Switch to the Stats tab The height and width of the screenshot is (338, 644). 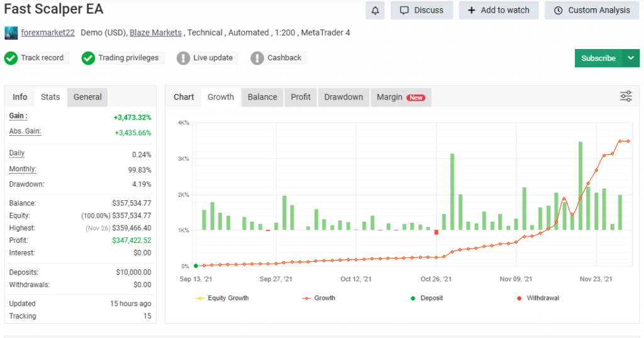[50, 97]
